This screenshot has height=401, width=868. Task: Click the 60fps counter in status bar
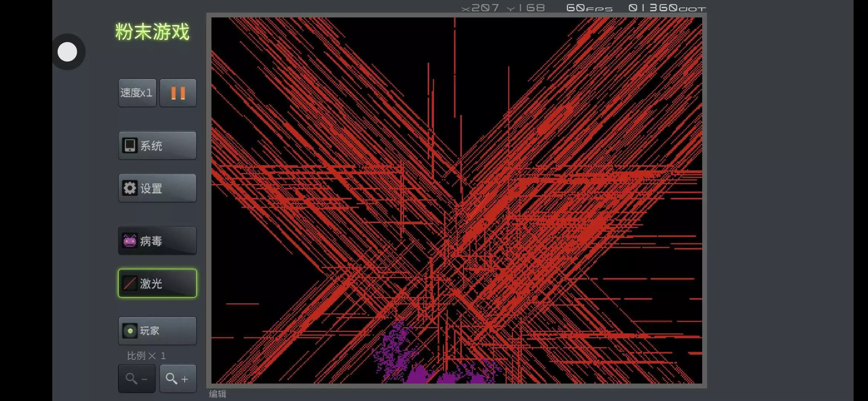[x=589, y=8]
